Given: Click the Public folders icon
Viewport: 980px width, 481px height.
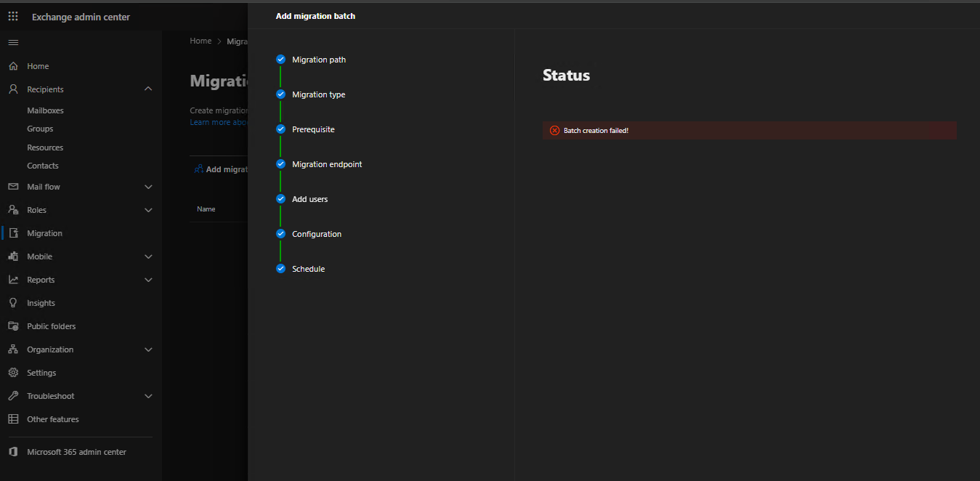Looking at the screenshot, I should (x=12, y=326).
